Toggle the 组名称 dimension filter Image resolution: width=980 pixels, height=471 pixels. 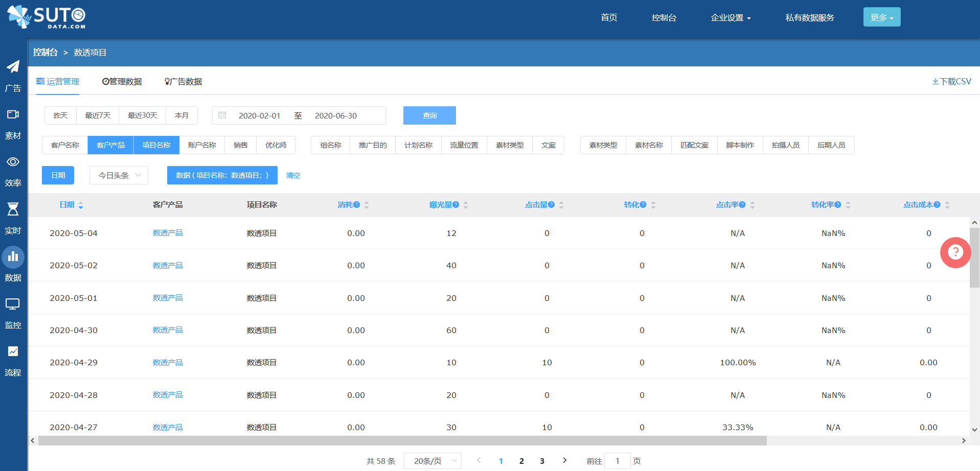[331, 145]
